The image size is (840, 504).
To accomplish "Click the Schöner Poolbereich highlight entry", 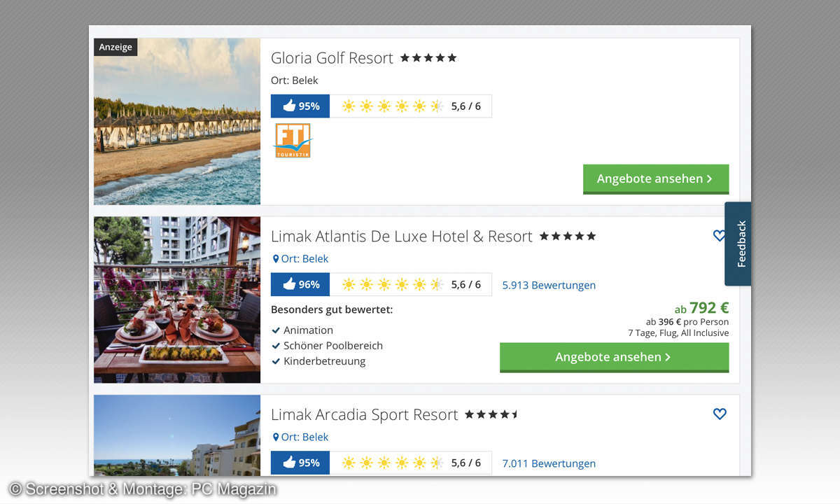I will pyautogui.click(x=327, y=346).
